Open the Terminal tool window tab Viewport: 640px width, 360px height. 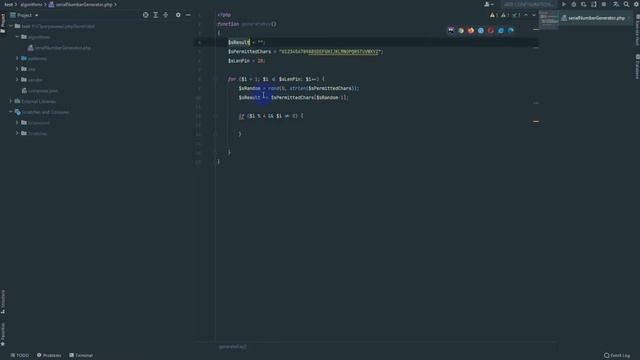[x=81, y=356]
